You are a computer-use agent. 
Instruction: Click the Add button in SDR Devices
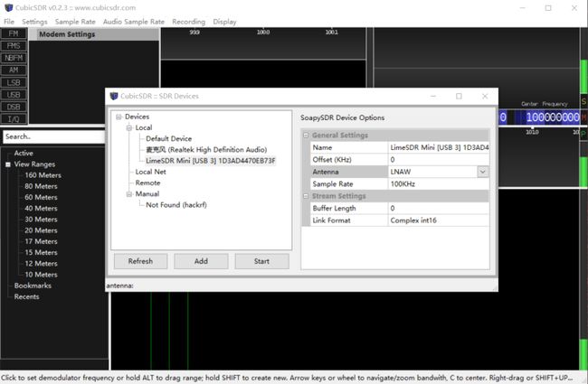tap(201, 261)
